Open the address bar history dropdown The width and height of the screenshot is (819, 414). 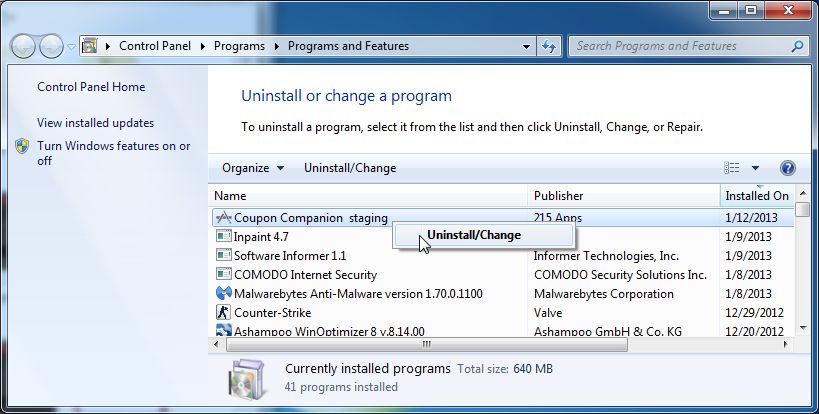(526, 46)
